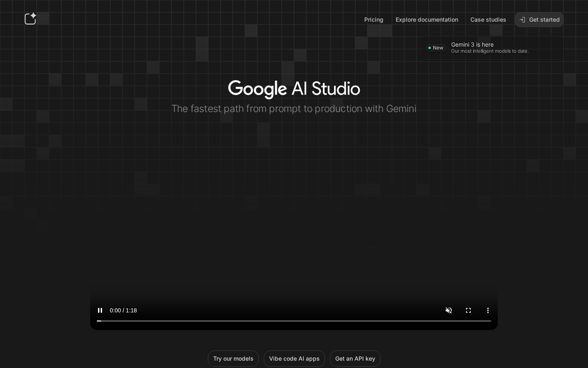The height and width of the screenshot is (368, 588).
Task: Open the Pricing page
Action: click(x=374, y=20)
